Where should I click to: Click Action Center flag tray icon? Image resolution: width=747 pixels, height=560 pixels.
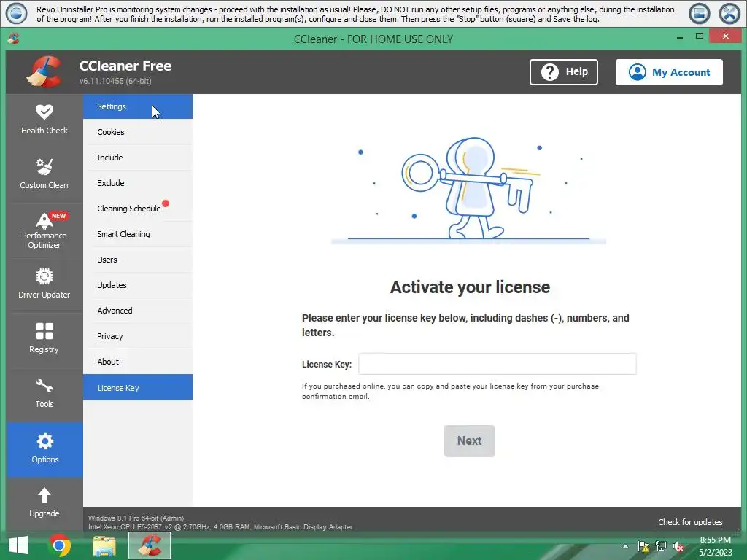(x=643, y=546)
